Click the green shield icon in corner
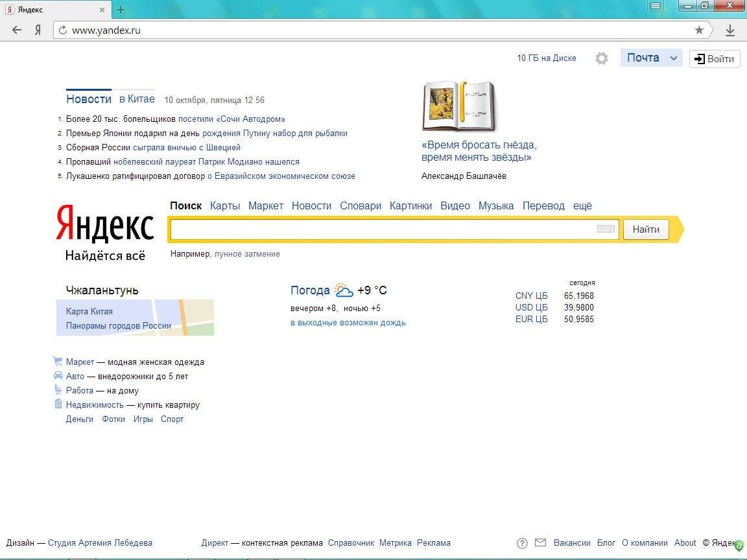The image size is (747, 560). point(739,546)
